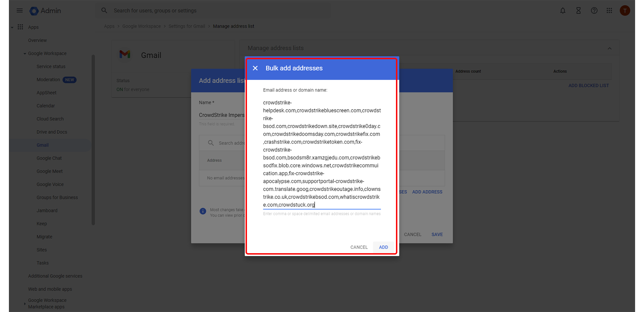This screenshot has height=312, width=644.
Task: Open Drive and Docs settings
Action: coord(52,132)
